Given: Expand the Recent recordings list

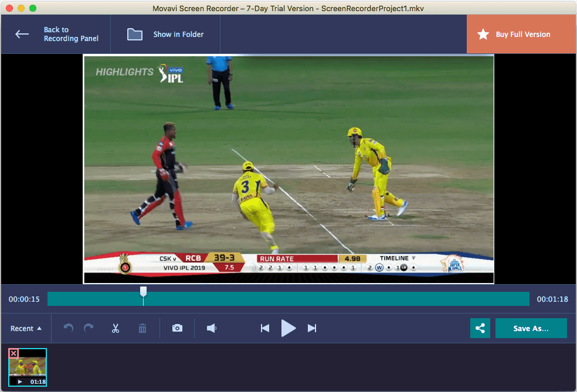Looking at the screenshot, I should (26, 328).
